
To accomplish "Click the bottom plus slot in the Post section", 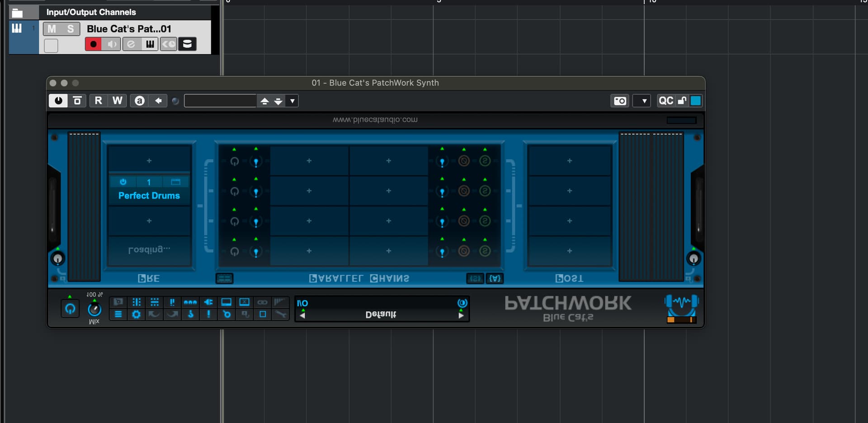I will click(570, 251).
